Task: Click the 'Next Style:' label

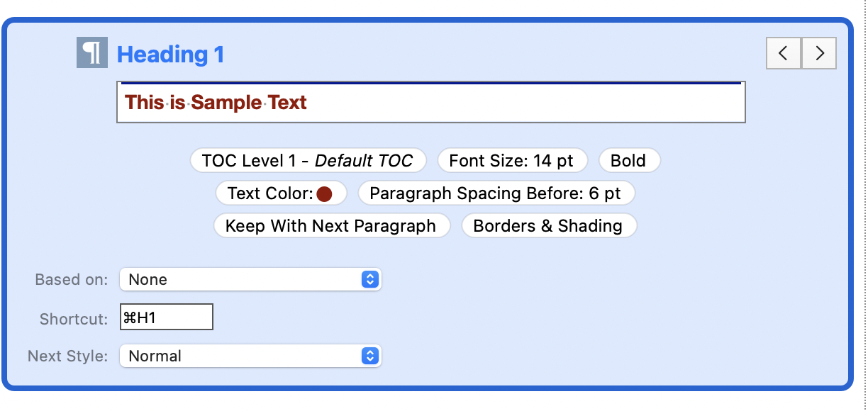Action: point(68,356)
